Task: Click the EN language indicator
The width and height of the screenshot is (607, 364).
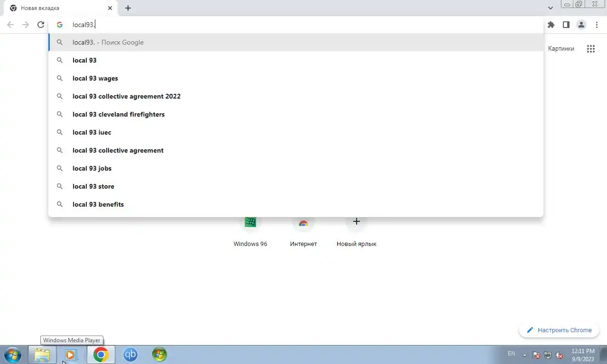Action: (511, 354)
